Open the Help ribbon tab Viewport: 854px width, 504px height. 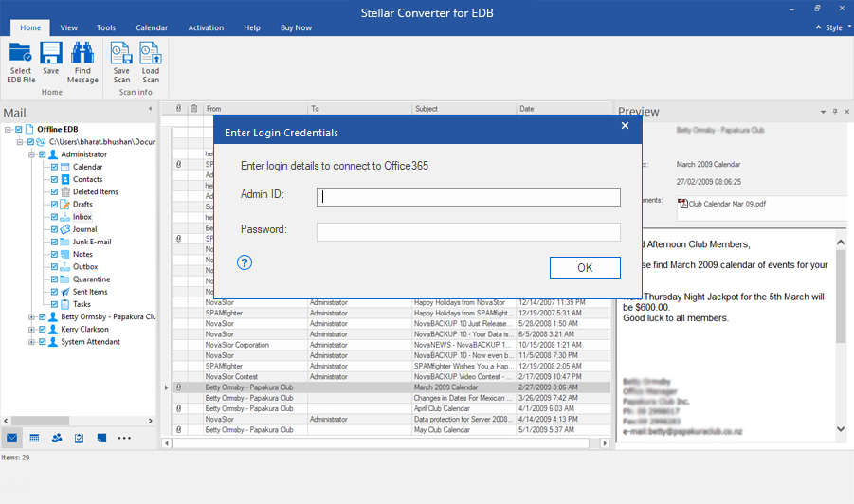251,27
